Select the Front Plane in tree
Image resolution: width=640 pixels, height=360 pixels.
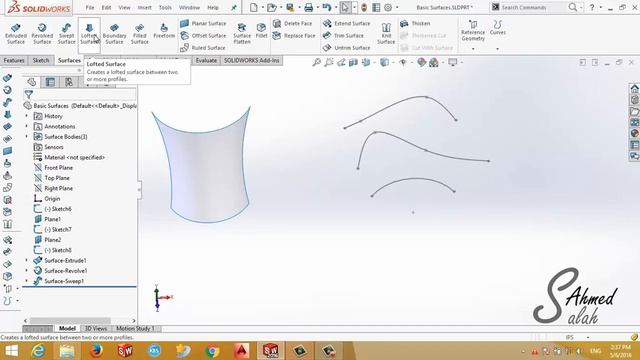click(53, 168)
